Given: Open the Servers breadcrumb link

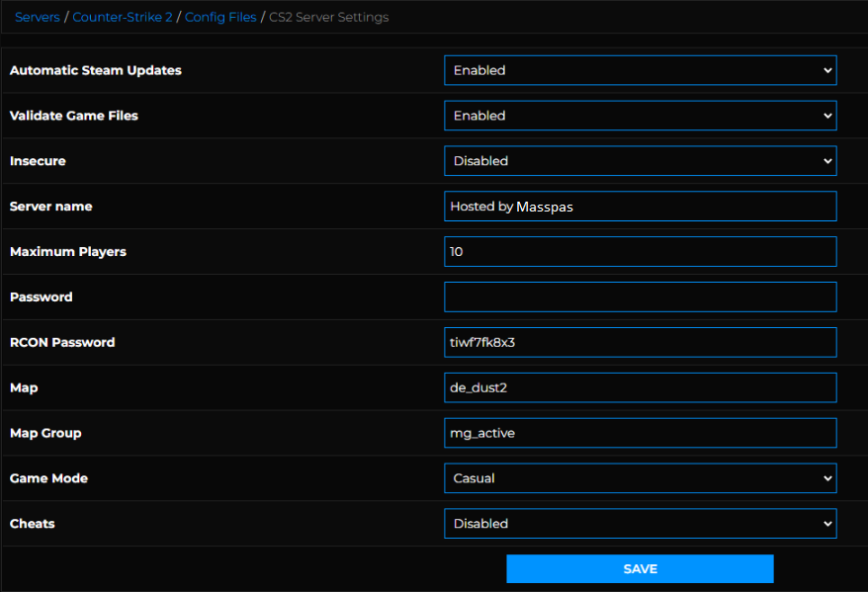Looking at the screenshot, I should (x=37, y=17).
